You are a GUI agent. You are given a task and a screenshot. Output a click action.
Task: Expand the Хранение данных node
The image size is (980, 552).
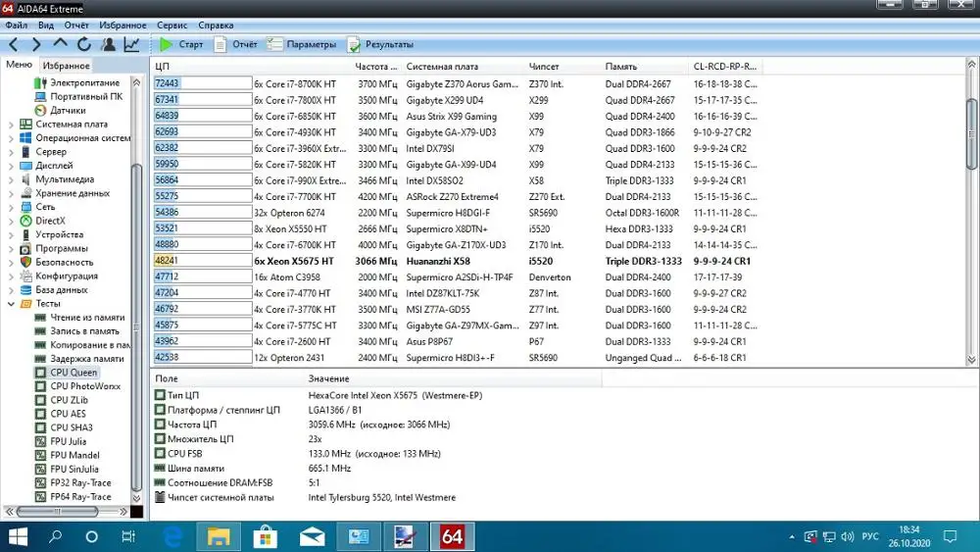click(x=11, y=193)
